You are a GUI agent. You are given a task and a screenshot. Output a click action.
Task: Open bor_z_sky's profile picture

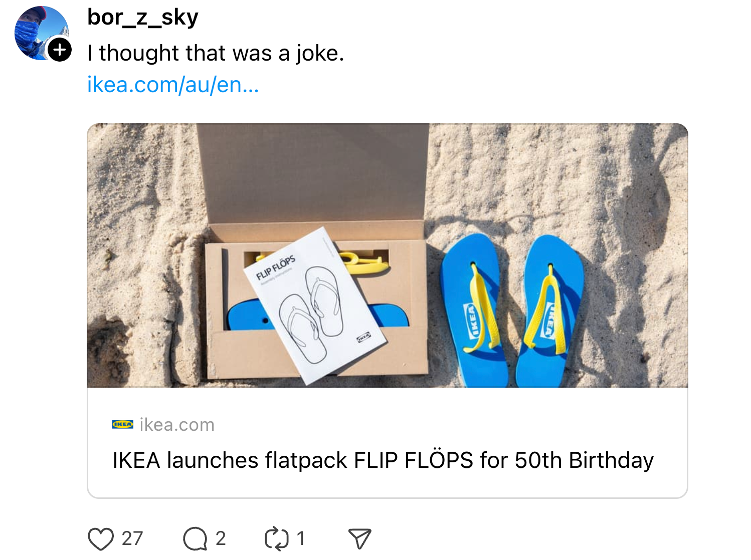pyautogui.click(x=39, y=31)
